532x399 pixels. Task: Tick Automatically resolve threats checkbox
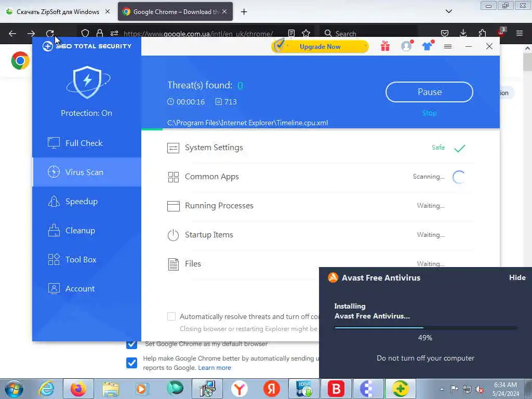click(171, 316)
